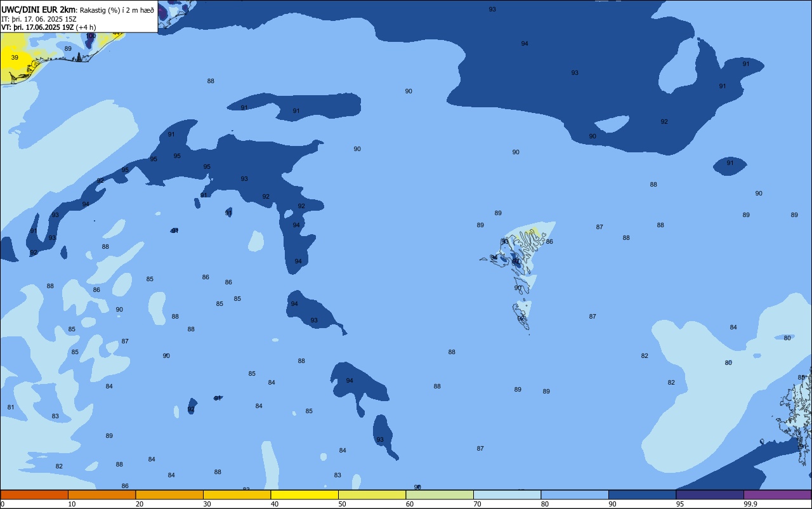Click the light blue 80–90 legend swatch
812x509 pixels.
point(575,494)
